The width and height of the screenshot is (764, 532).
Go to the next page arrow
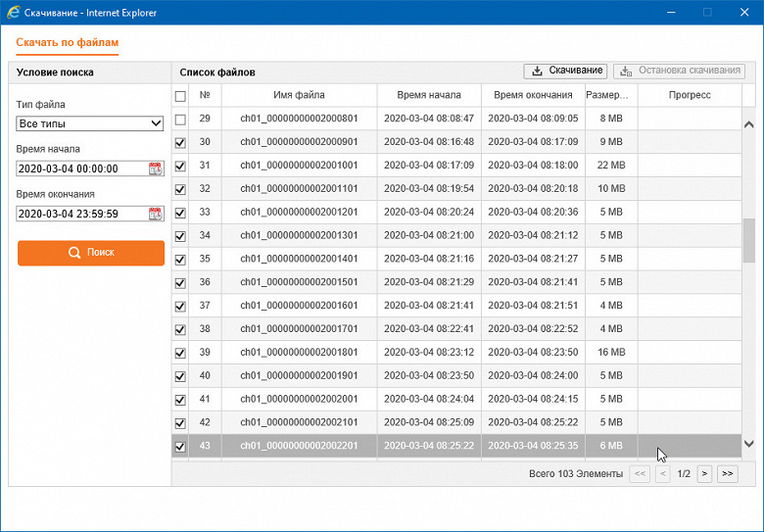click(x=704, y=473)
